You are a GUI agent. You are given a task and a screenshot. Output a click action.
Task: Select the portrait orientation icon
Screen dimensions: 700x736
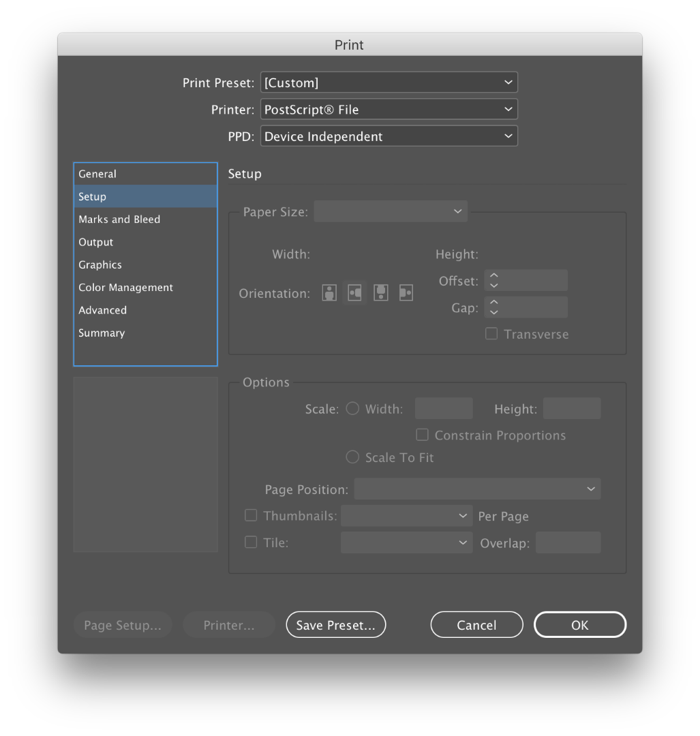click(329, 293)
